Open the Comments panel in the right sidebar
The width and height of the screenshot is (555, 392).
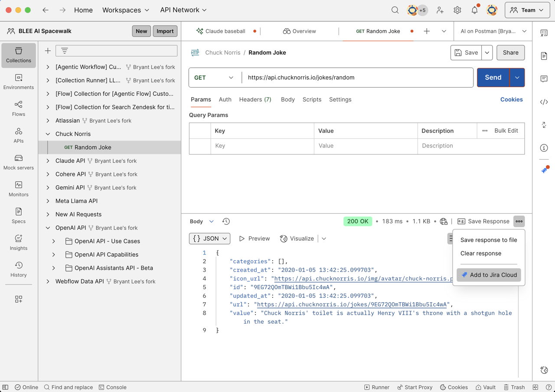(x=544, y=79)
